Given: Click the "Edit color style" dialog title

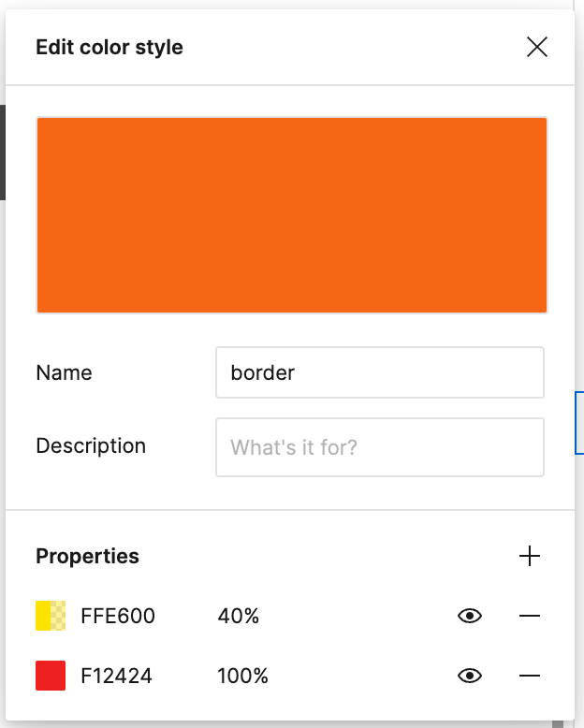Looking at the screenshot, I should (x=109, y=47).
